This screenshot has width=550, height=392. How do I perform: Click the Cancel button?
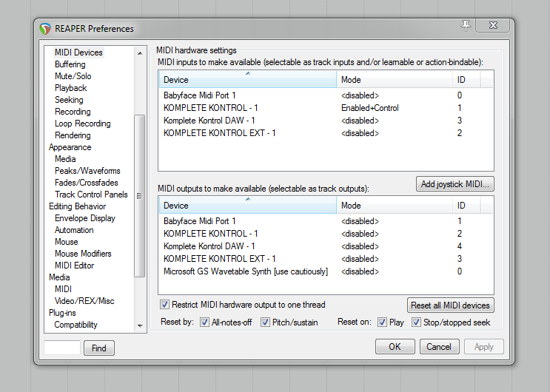click(x=439, y=347)
